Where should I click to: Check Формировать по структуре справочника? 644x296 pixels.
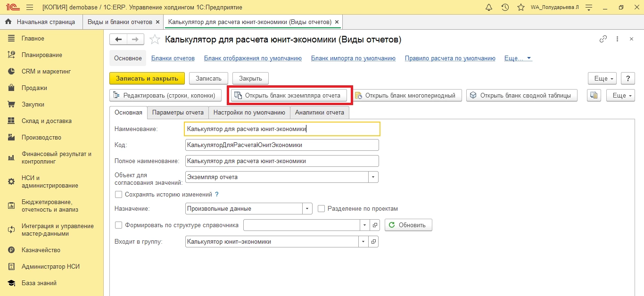118,225
